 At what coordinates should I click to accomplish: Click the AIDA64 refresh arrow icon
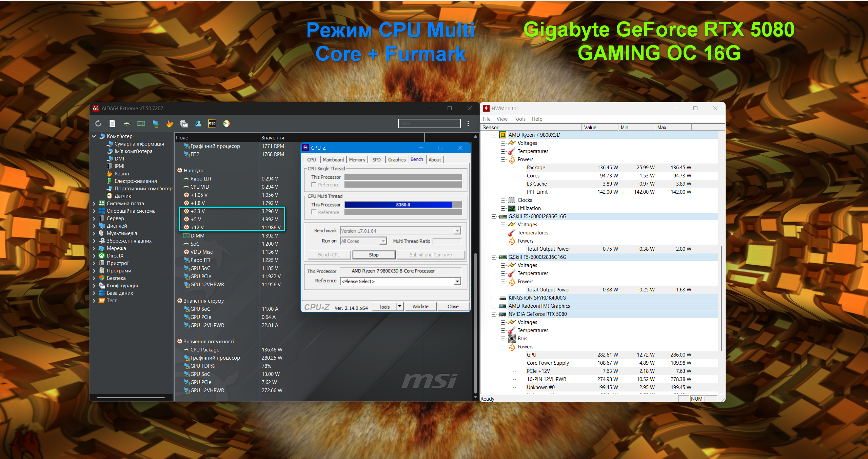(98, 123)
